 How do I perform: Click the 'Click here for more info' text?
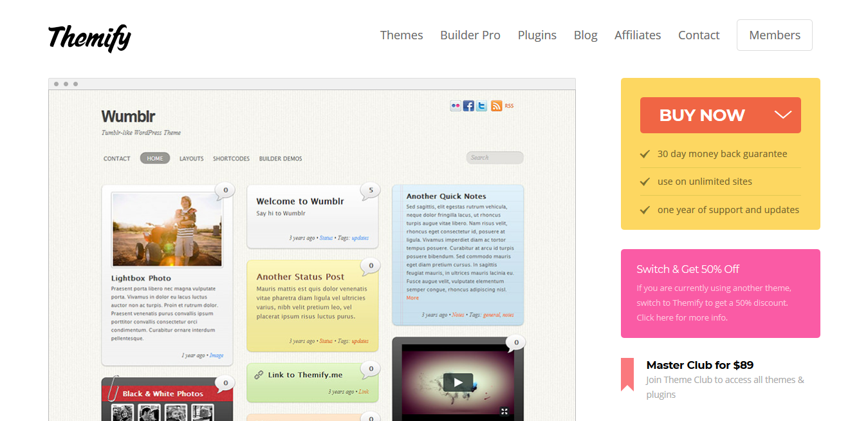click(x=681, y=317)
